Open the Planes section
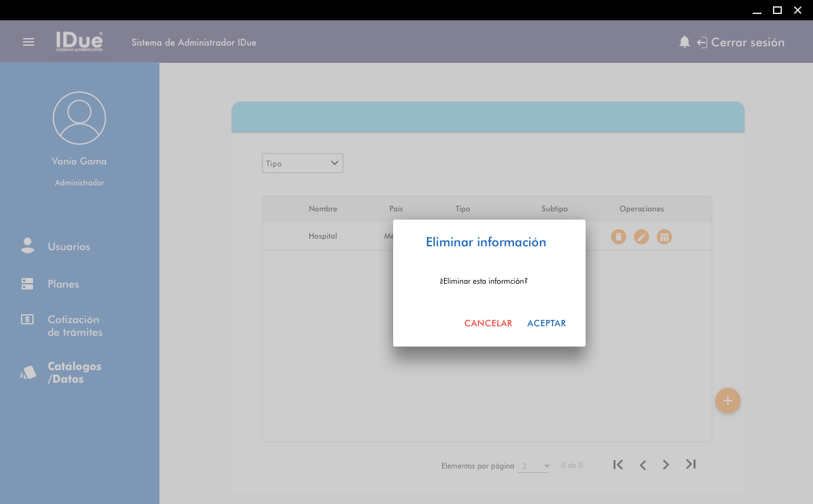The width and height of the screenshot is (813, 504). (63, 284)
